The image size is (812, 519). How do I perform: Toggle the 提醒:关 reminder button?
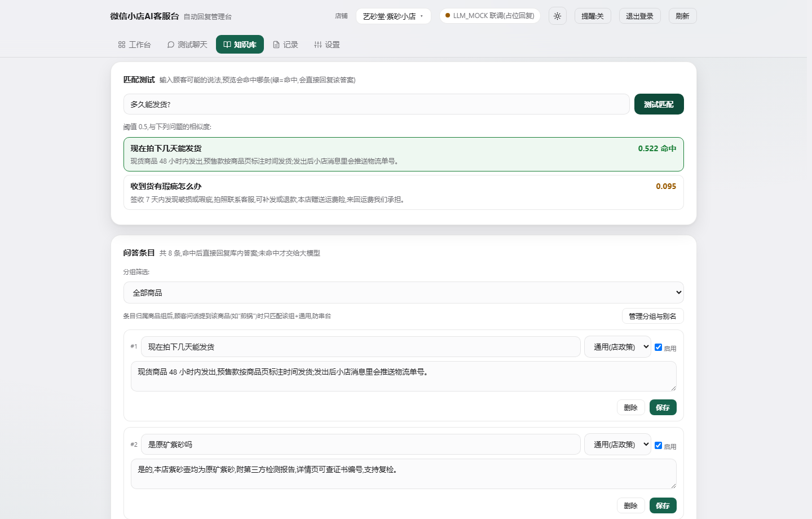(593, 16)
